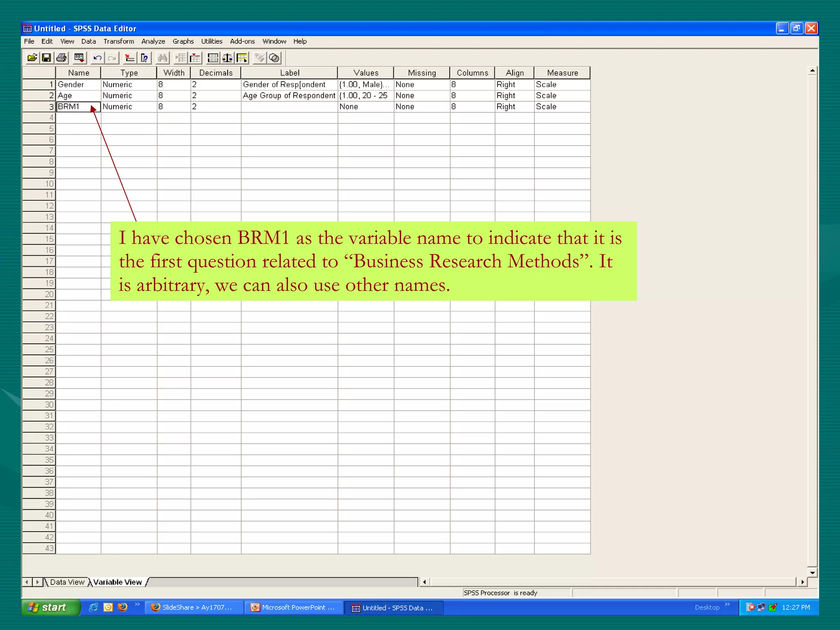840x630 pixels.
Task: Click the Redo arrow icon
Action: [x=112, y=58]
